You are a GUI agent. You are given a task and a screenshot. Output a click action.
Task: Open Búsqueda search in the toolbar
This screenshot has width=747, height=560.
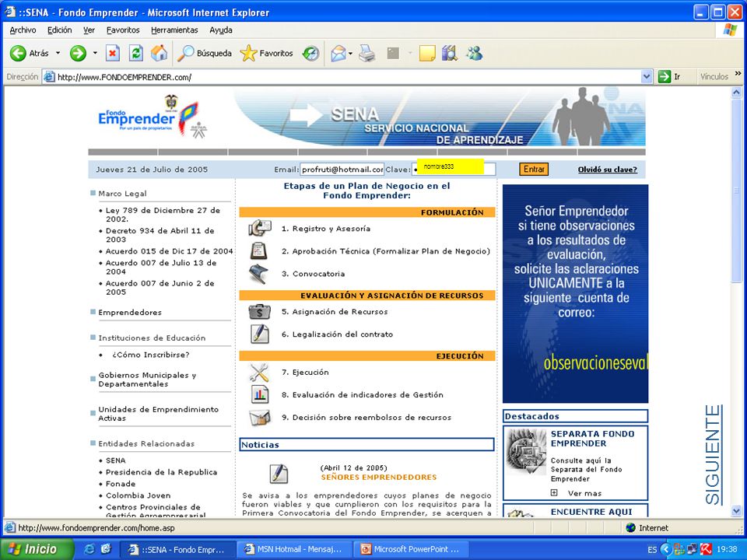click(x=204, y=53)
